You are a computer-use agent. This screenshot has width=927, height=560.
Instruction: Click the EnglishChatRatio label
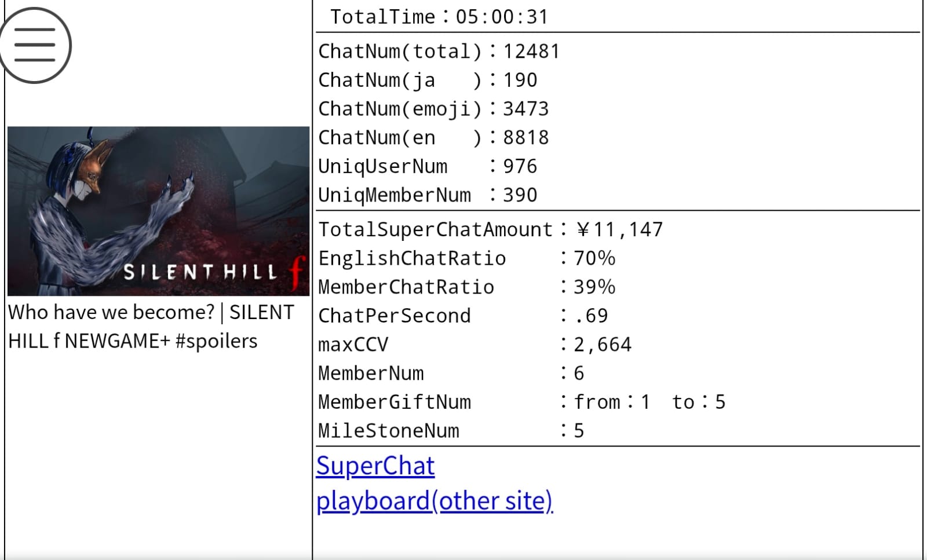coord(412,258)
